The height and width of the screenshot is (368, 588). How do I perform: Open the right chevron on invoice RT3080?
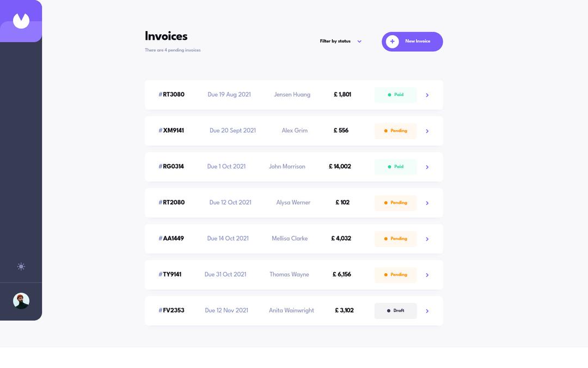(x=427, y=94)
